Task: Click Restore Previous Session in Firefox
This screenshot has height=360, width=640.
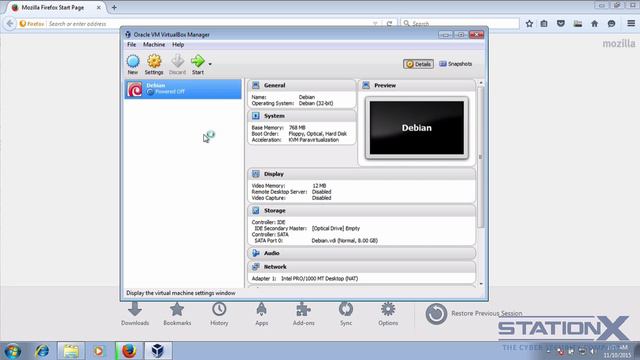Action: coord(473,313)
